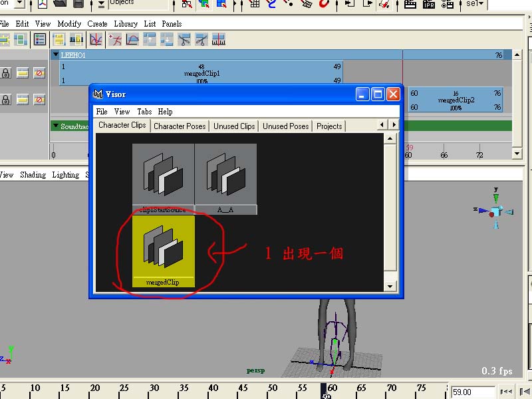
Task: Switch to the Unused Clips tab
Action: [x=234, y=126]
